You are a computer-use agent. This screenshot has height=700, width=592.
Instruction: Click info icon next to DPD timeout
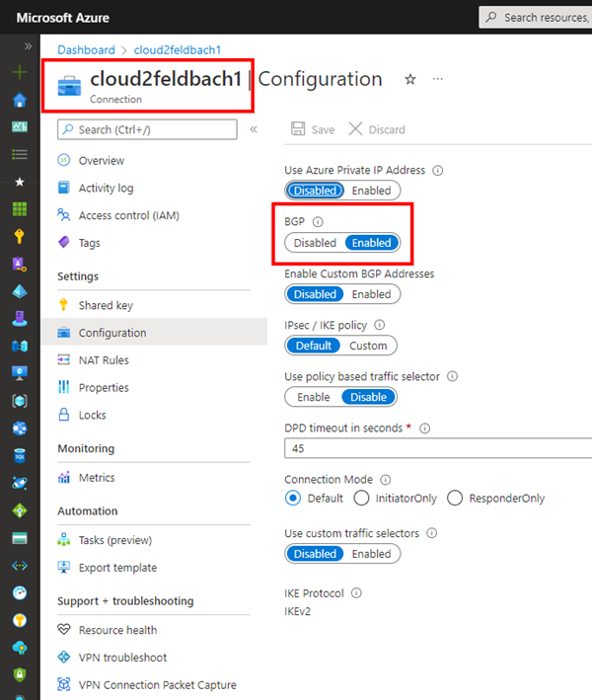pyautogui.click(x=424, y=428)
